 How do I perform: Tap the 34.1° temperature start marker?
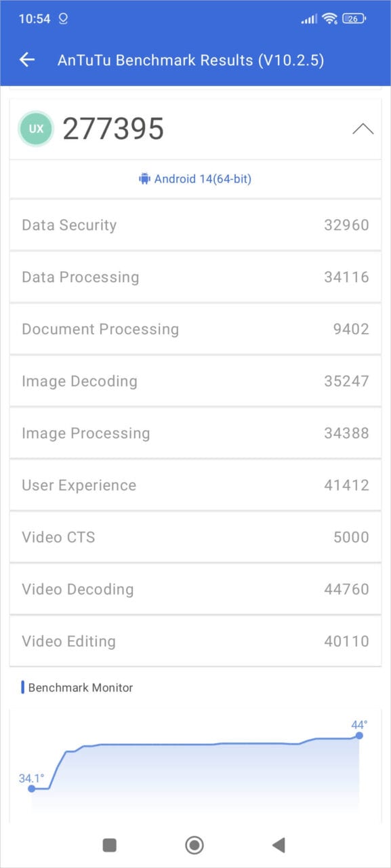coord(33,788)
